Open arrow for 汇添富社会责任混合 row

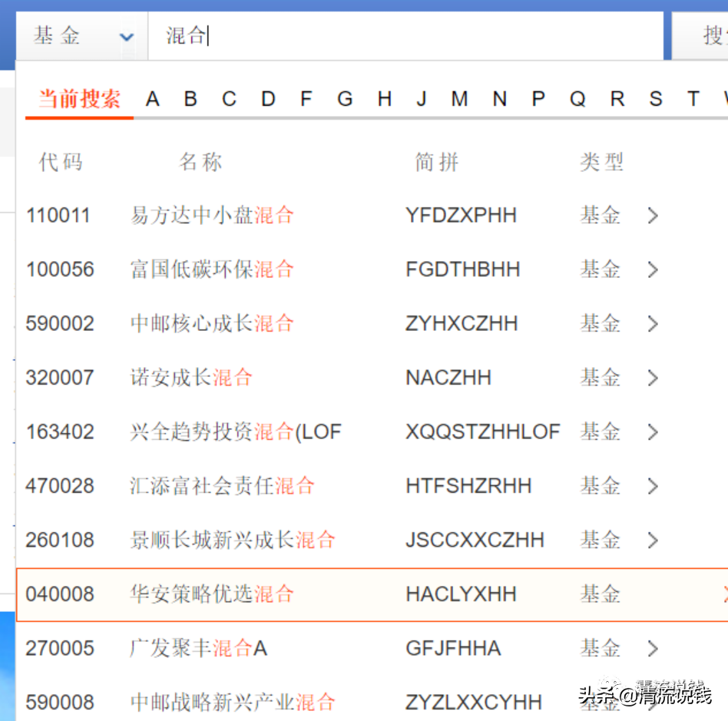(x=653, y=486)
